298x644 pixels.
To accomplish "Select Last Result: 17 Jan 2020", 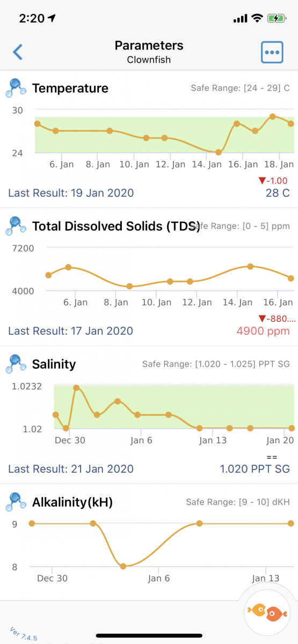I will [70, 331].
